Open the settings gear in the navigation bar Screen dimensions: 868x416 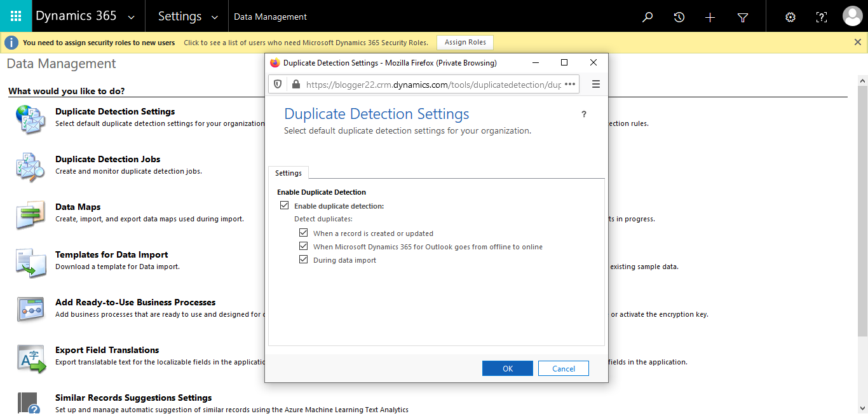790,16
